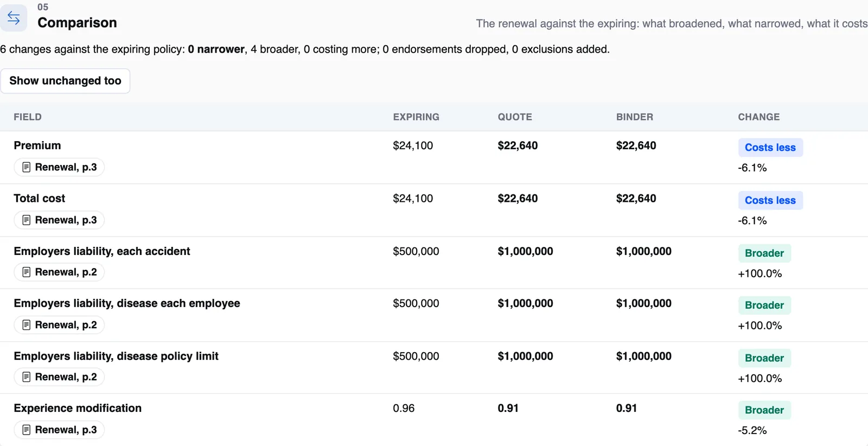
Task: Select Employers liability, each accident label
Action: pos(102,251)
